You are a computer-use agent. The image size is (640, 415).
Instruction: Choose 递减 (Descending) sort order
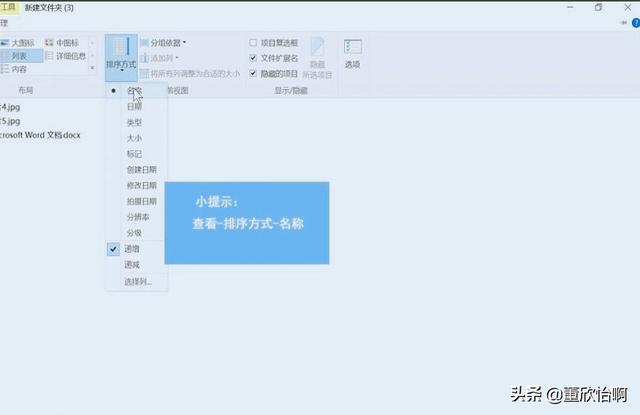[x=132, y=265]
